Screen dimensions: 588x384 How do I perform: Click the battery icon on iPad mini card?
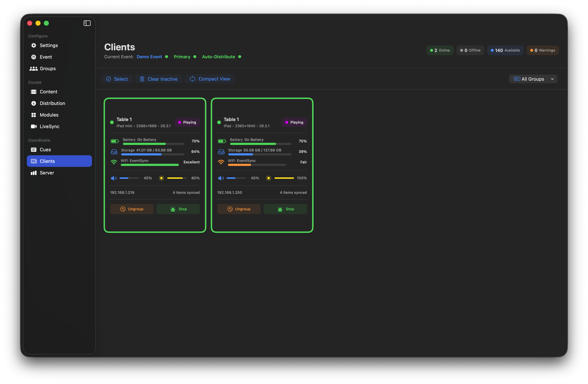[115, 141]
